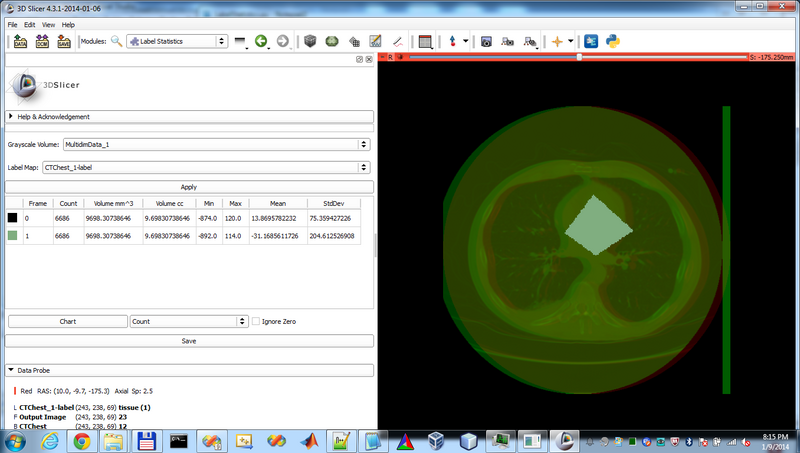The image size is (800, 453).
Task: Open the View menu
Action: [48, 24]
